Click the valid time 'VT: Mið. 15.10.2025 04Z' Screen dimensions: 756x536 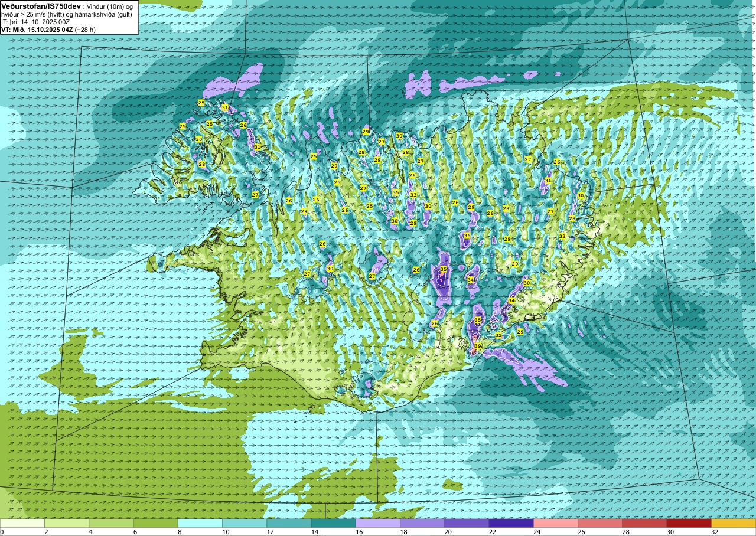(37, 29)
